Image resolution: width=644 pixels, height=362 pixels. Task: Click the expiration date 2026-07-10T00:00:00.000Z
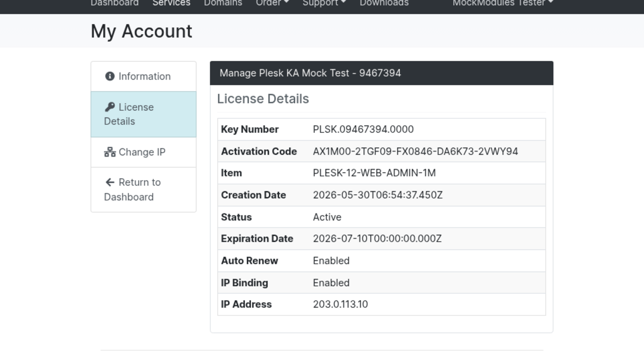(377, 239)
